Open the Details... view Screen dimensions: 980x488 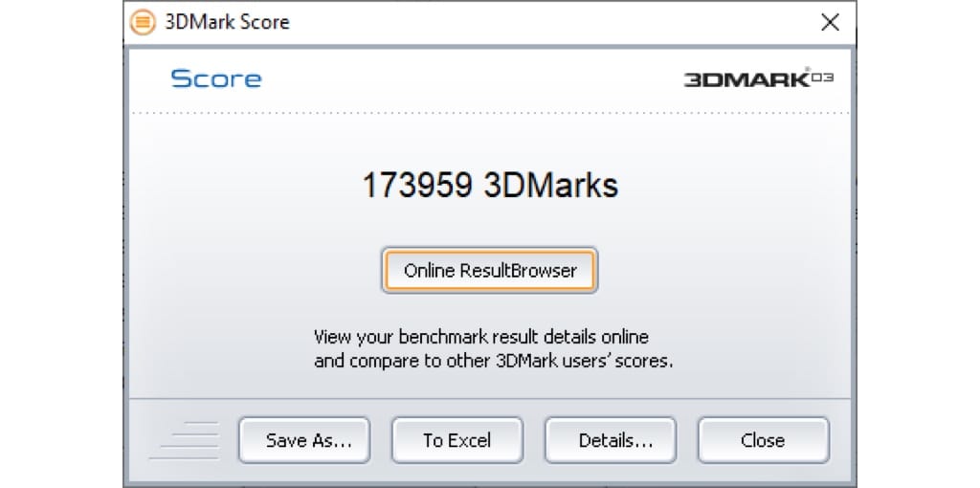click(611, 440)
